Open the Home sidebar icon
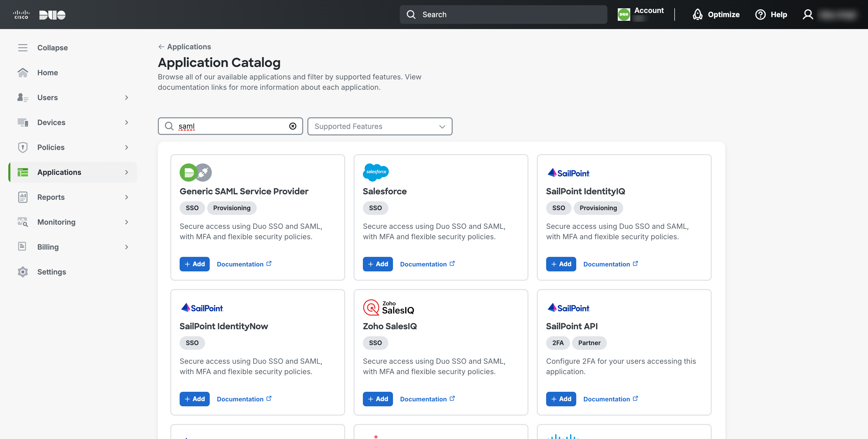Viewport: 868px width, 439px height. pyautogui.click(x=23, y=72)
